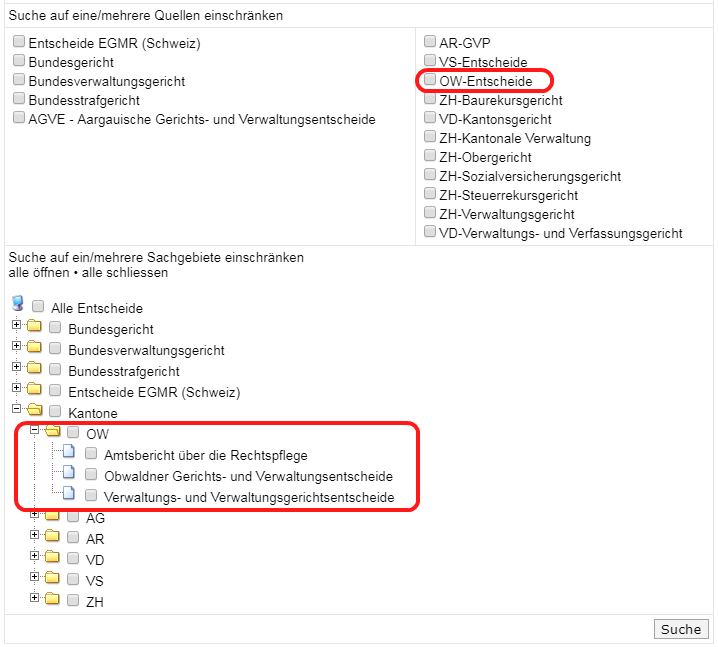Tick the VS-Entscheide checkbox
The width and height of the screenshot is (718, 647).
pyautogui.click(x=430, y=60)
